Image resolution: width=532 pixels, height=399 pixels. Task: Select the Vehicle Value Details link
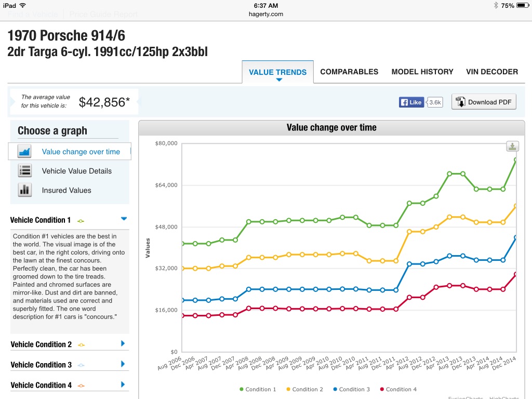76,171
